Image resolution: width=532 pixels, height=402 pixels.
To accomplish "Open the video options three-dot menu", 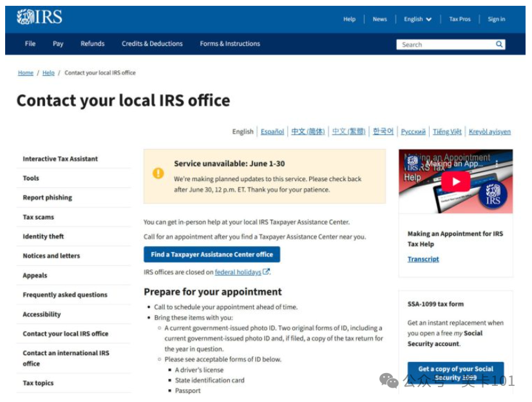I will 497,164.
